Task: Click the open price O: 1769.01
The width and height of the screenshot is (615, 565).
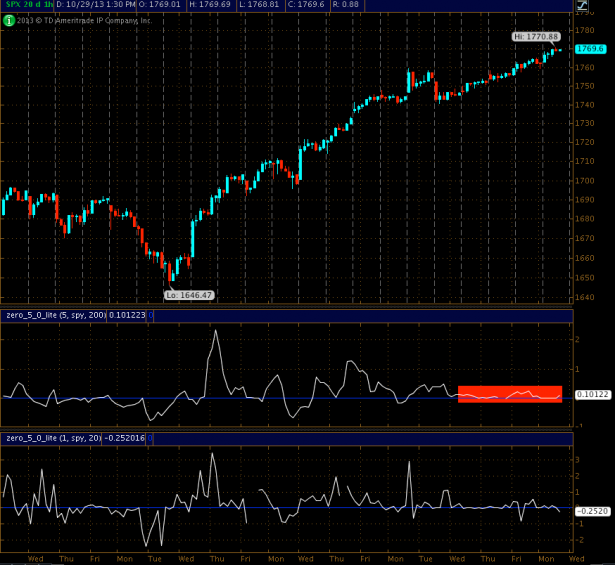Action: pyautogui.click(x=160, y=5)
